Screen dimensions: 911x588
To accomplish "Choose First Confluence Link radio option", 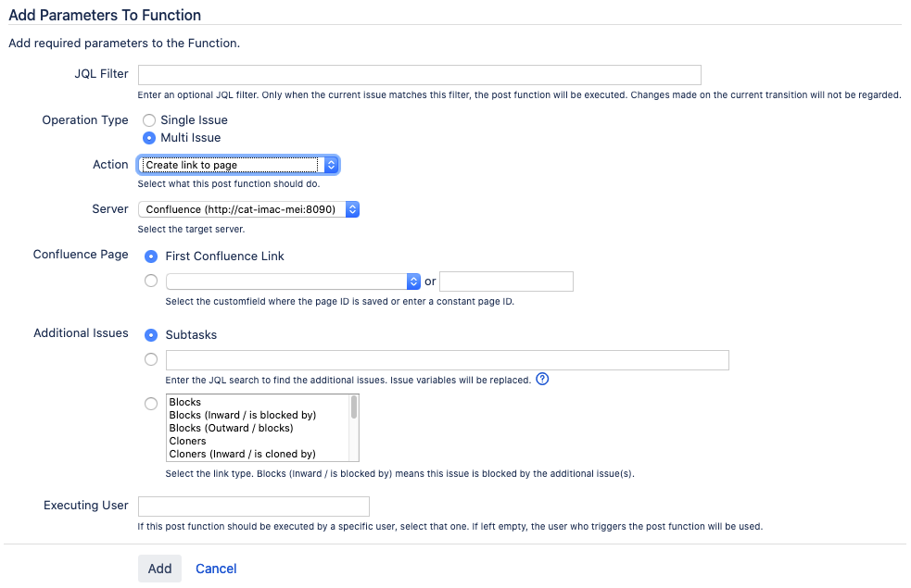I will (x=152, y=256).
